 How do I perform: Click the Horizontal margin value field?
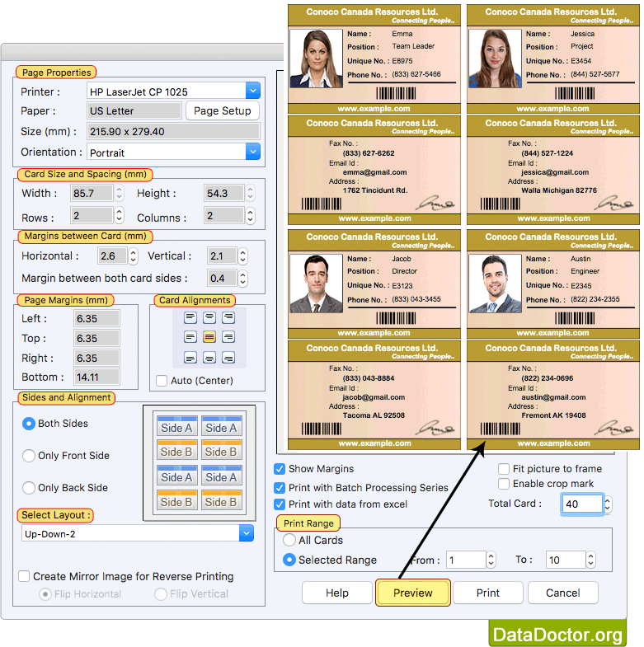pyautogui.click(x=112, y=256)
